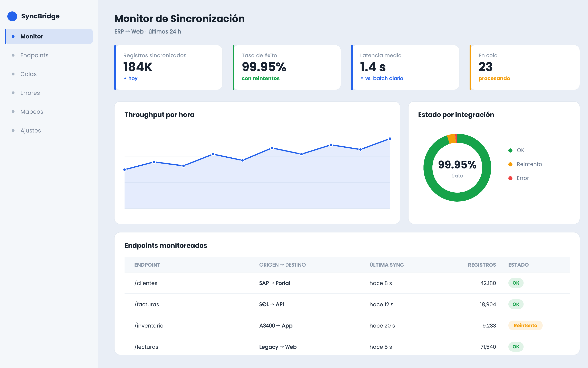Click the first throughput chart data point

(125, 170)
